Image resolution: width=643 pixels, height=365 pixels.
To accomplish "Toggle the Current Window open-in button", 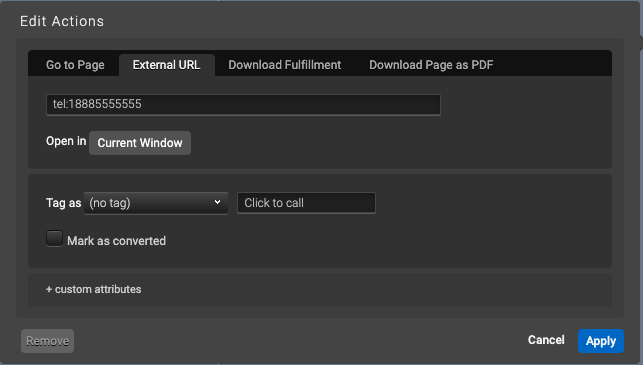I will 140,143.
